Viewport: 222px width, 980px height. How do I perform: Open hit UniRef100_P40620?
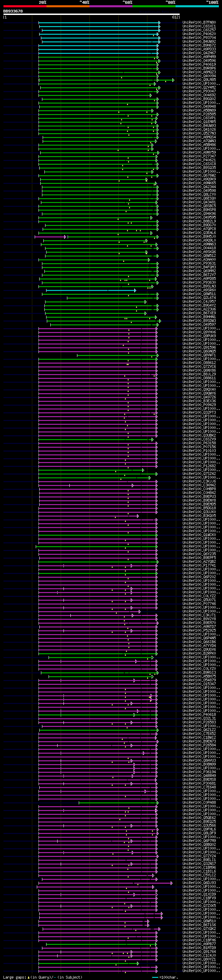(x=199, y=34)
